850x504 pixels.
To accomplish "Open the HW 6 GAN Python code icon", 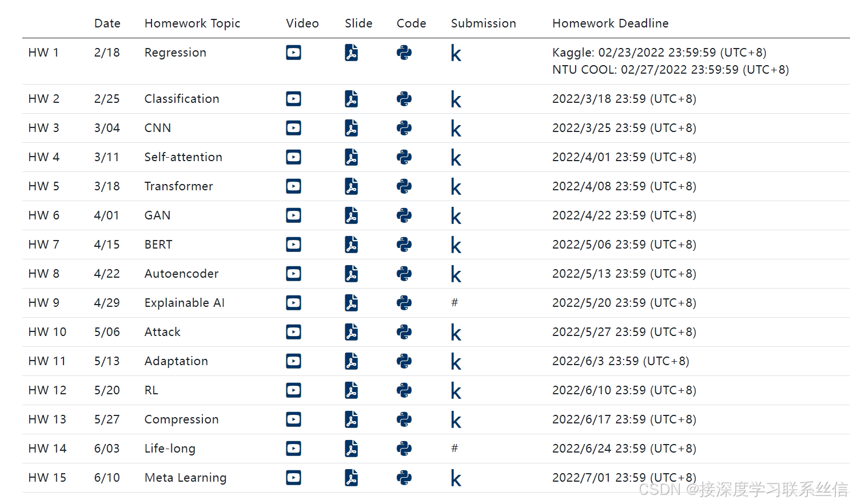I will [404, 215].
